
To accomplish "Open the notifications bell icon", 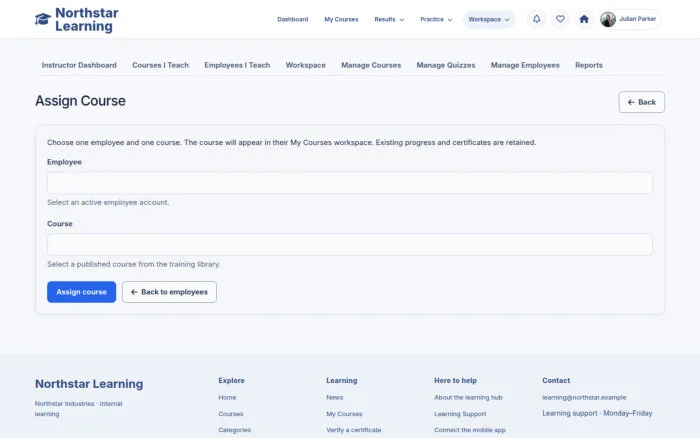I will (537, 19).
